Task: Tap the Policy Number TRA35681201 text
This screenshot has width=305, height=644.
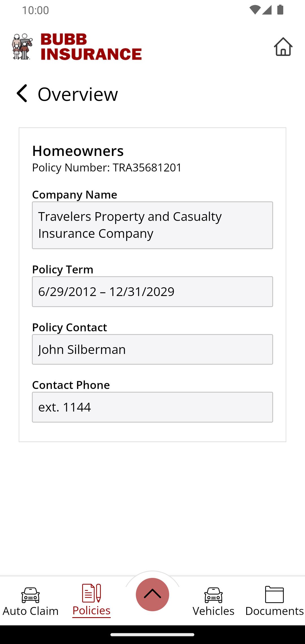Action: (x=107, y=167)
